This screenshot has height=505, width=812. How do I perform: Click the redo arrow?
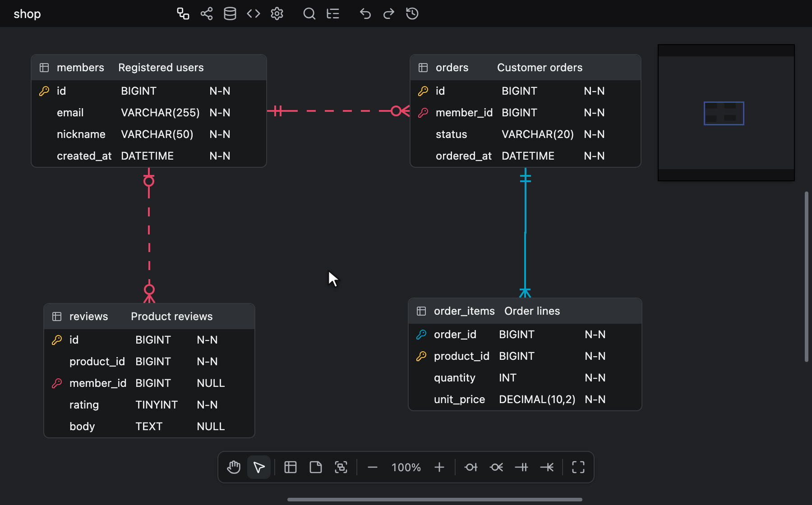pyautogui.click(x=389, y=14)
